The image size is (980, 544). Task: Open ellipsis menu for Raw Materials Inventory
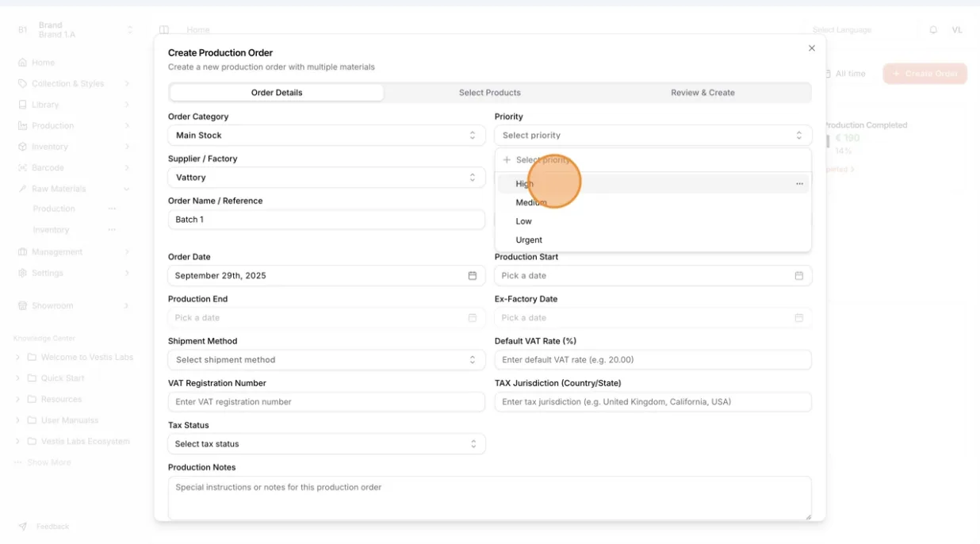[112, 230]
